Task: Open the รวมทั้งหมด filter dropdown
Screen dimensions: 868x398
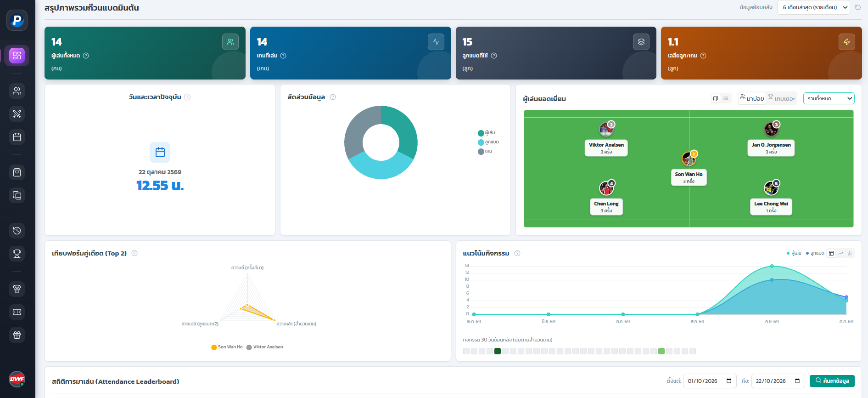Action: tap(829, 98)
